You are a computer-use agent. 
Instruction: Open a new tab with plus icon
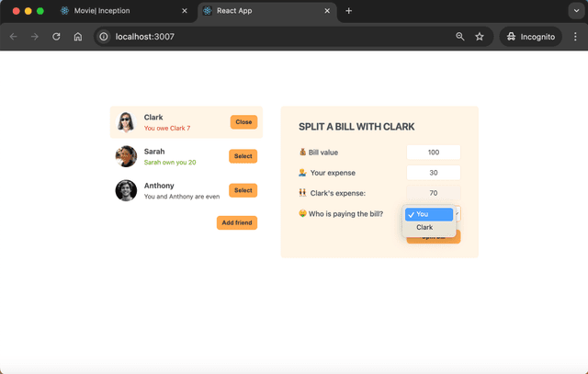tap(348, 11)
